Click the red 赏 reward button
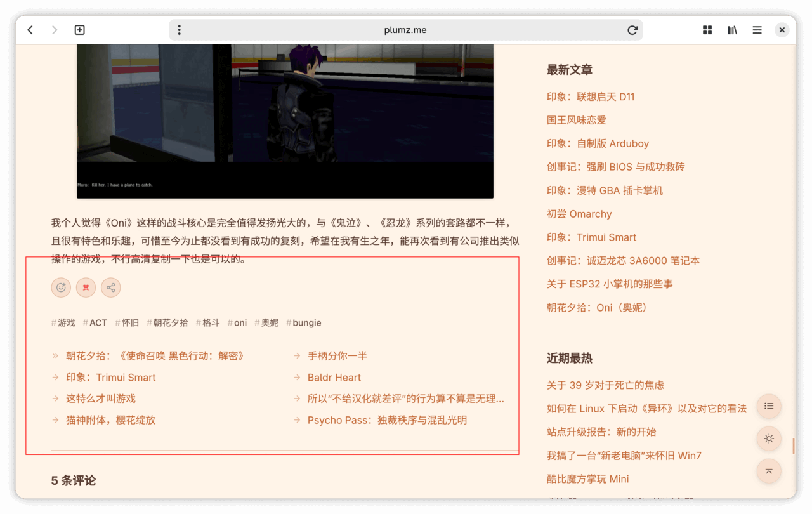 [x=86, y=287]
